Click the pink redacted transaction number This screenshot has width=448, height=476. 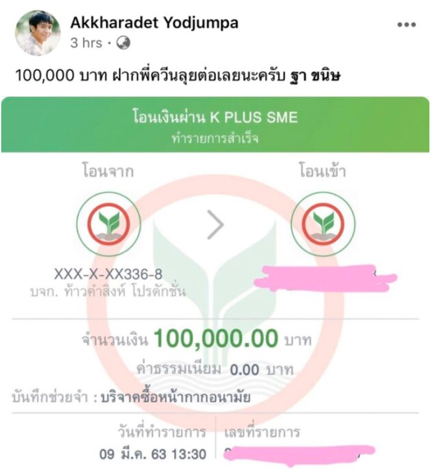point(299,455)
